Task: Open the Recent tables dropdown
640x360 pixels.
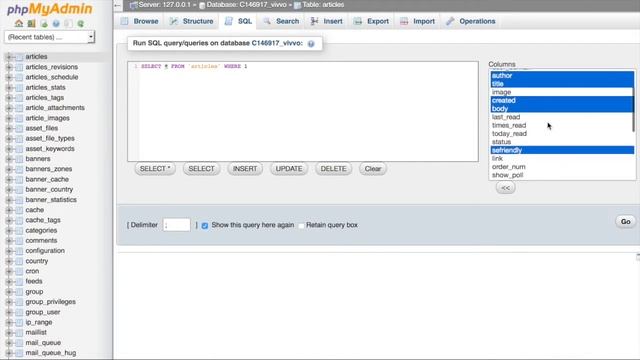Action: coord(49,37)
